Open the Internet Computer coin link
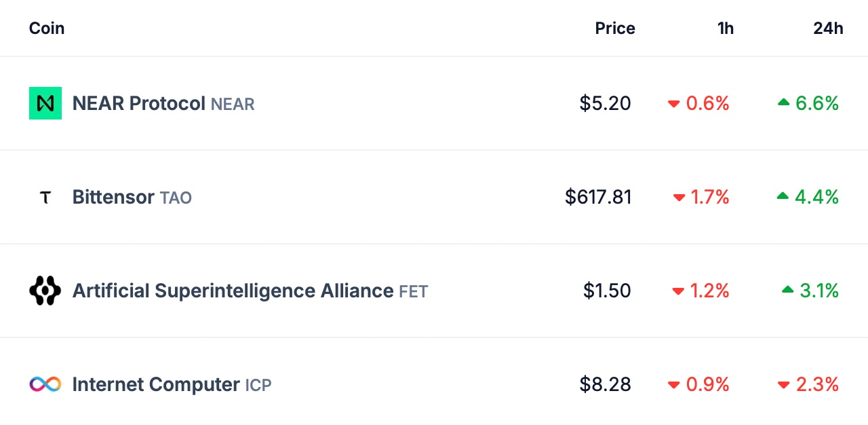 (156, 384)
